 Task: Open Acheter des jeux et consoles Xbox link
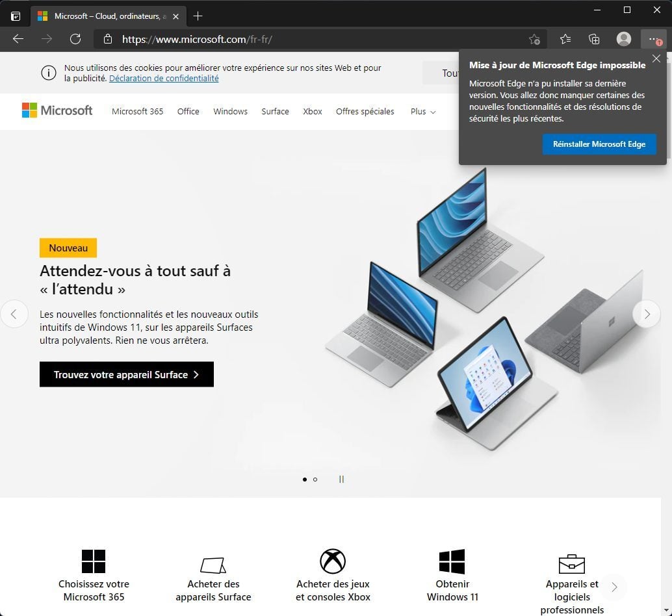333,590
